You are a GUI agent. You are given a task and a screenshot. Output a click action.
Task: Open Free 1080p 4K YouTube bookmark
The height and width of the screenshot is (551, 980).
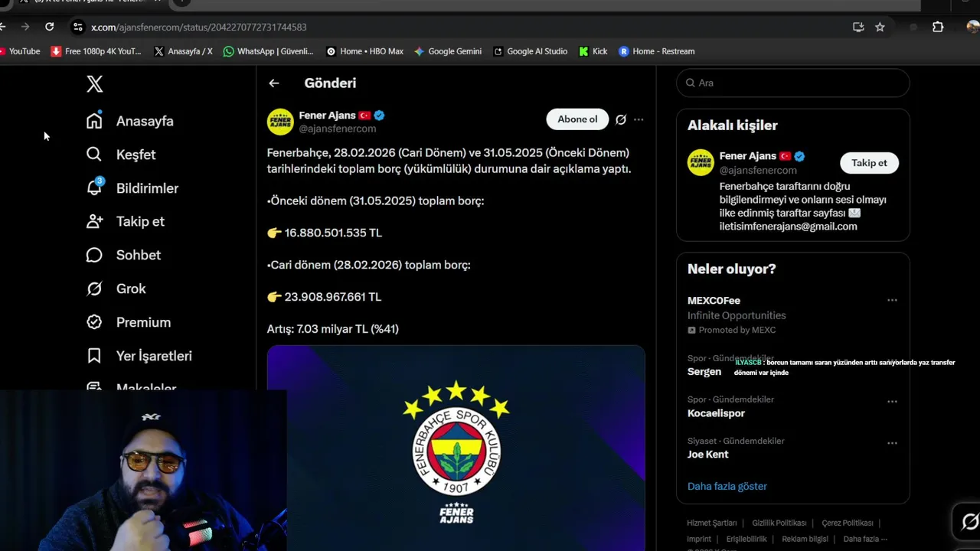tap(96, 51)
